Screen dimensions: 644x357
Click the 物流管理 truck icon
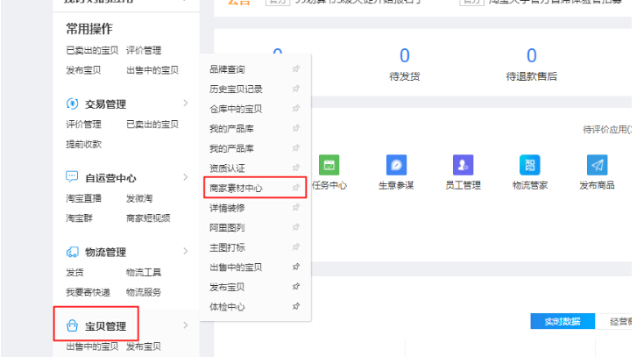click(x=73, y=253)
